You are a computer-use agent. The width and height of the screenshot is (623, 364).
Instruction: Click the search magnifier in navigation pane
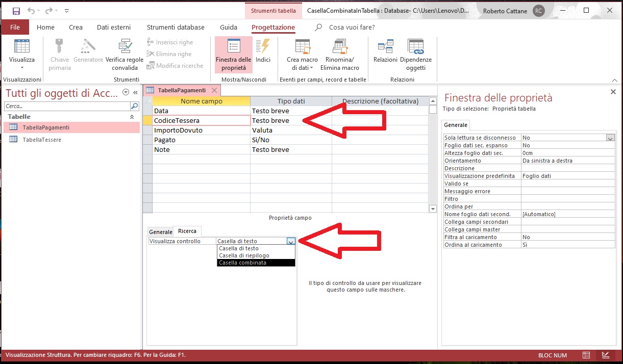pos(135,106)
